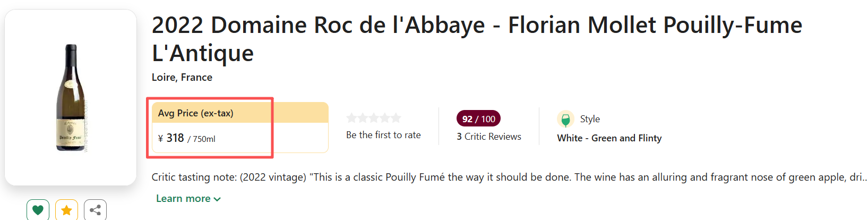Screen dimensions: 868x220
Task: Click the share icon button
Action: 95,210
